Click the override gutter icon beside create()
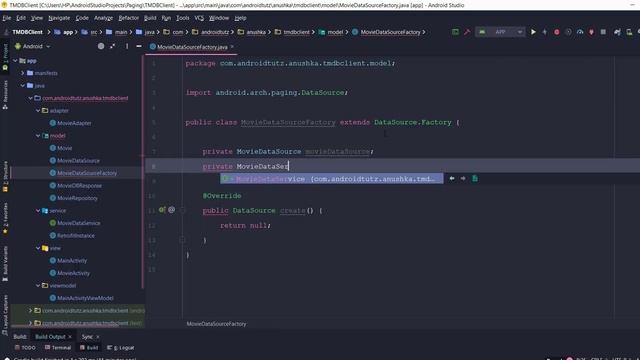Image resolution: width=640 pixels, height=360 pixels. (x=162, y=210)
